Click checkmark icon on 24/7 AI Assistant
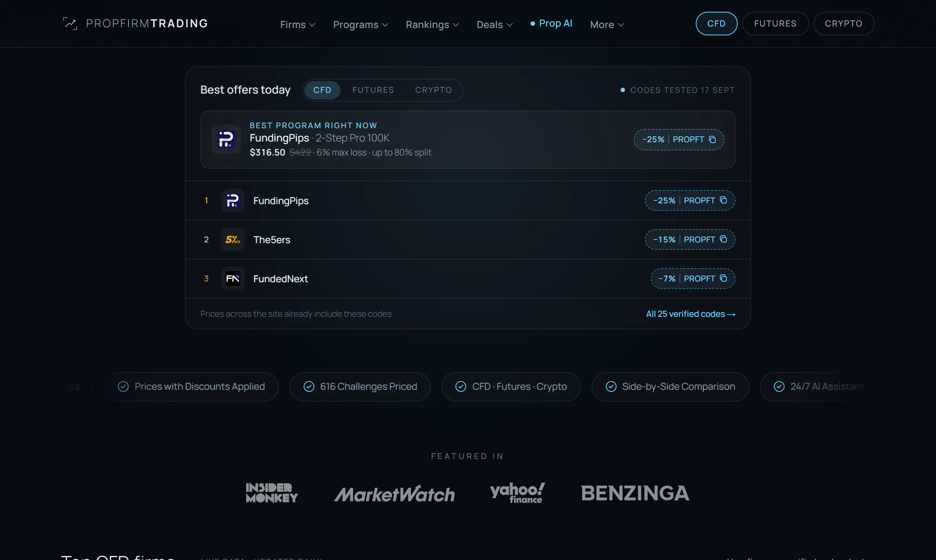 point(779,386)
